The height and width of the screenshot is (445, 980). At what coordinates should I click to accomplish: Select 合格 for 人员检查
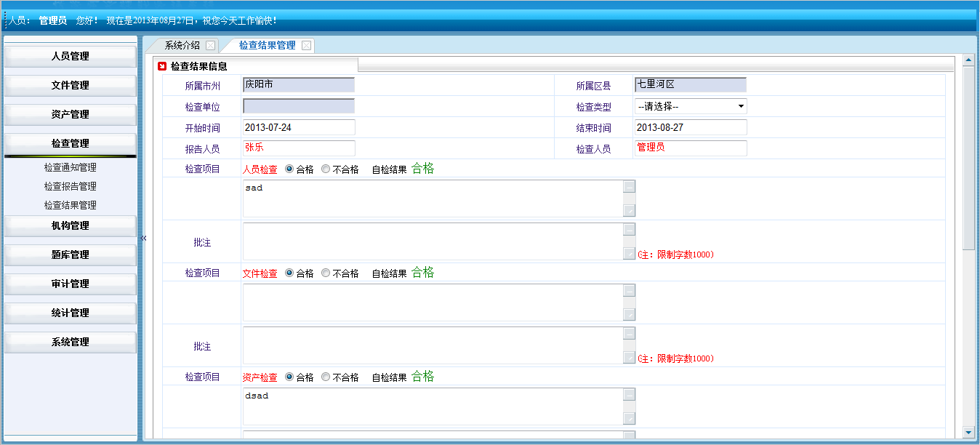click(x=289, y=169)
